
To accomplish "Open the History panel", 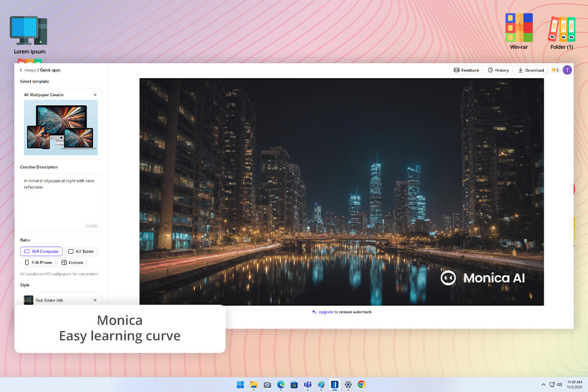I will 498,70.
